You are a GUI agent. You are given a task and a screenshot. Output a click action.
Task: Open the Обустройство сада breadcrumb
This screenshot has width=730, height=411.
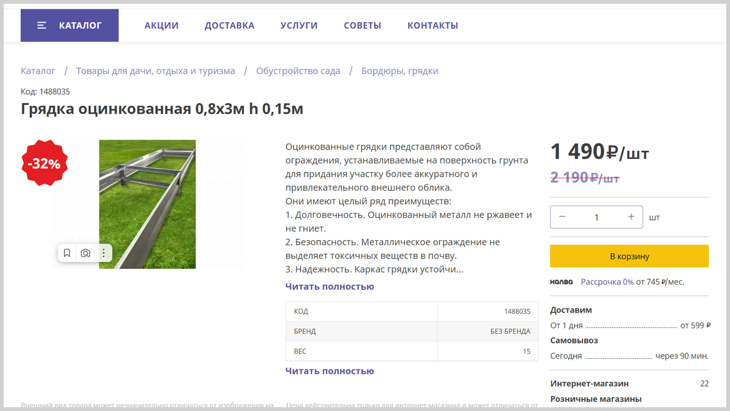(x=298, y=71)
